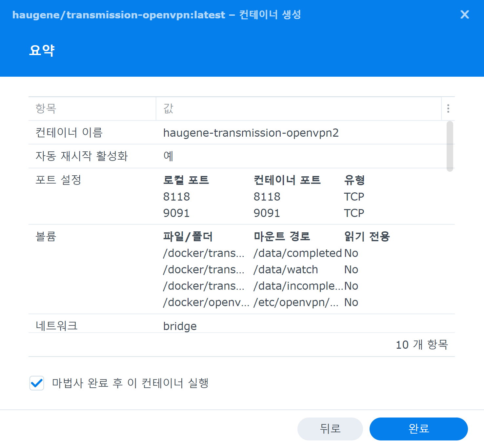Click the 유형 header
The width and height of the screenshot is (484, 448).
click(354, 180)
